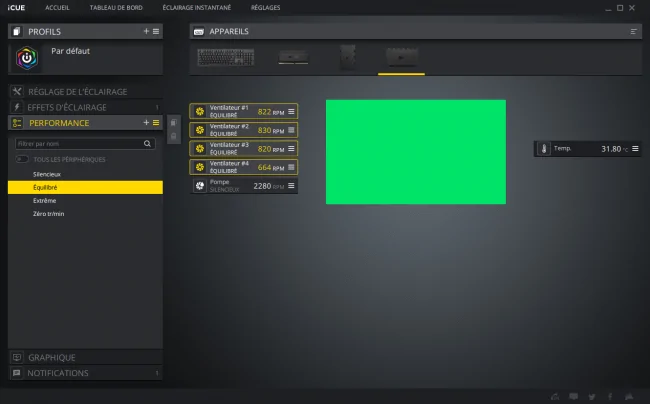Screen dimensions: 650x404
Task: Click the chat bubble icon in footer
Action: [574, 397]
